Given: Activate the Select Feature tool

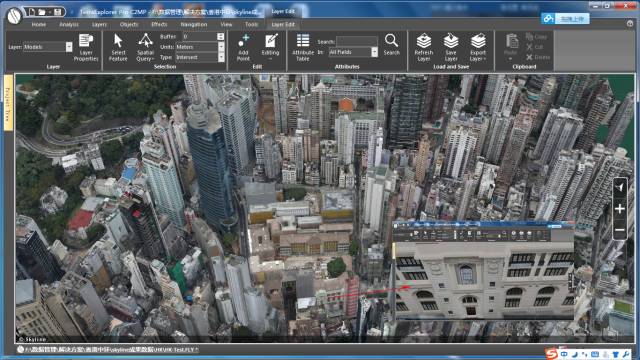Looking at the screenshot, I should pos(118,48).
